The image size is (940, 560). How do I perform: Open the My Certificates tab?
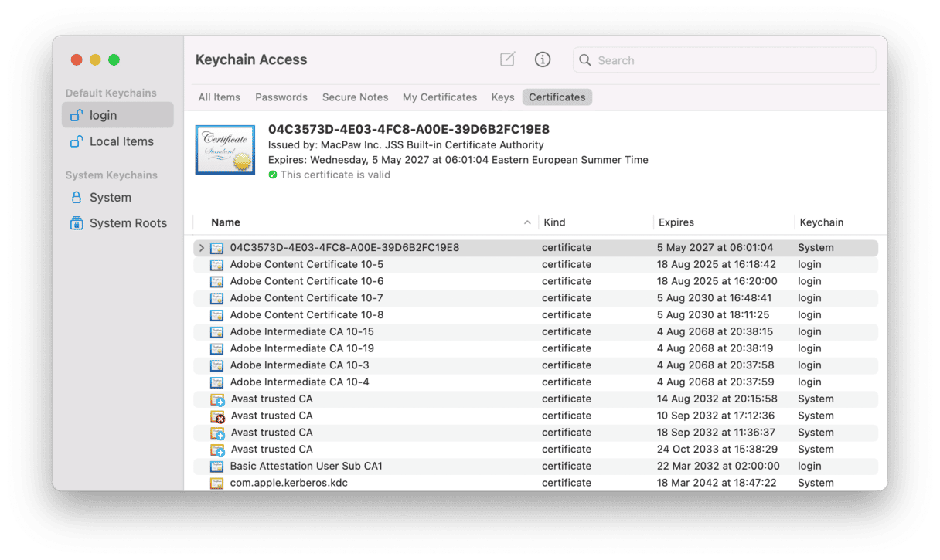pyautogui.click(x=440, y=97)
